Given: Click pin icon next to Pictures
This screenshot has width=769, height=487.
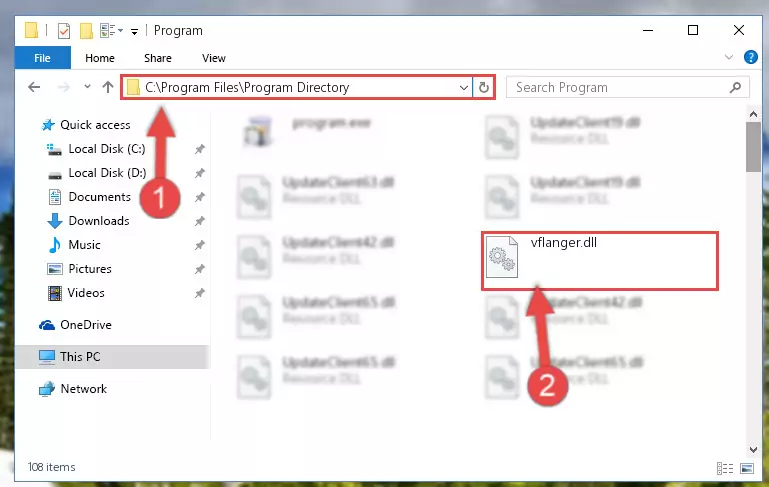Looking at the screenshot, I should pos(200,269).
